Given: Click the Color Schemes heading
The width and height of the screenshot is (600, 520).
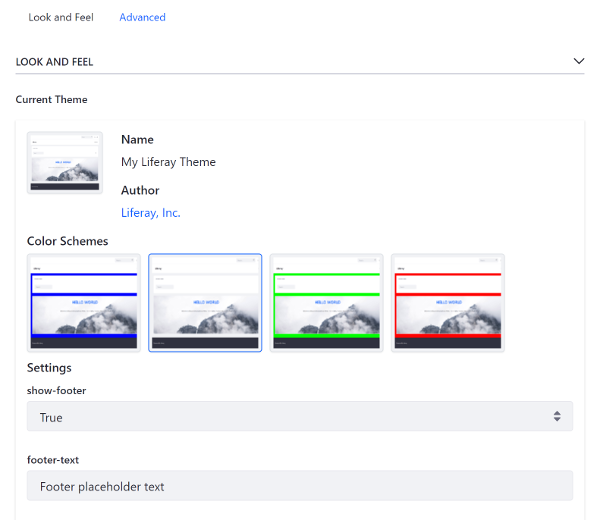Looking at the screenshot, I should pos(67,241).
